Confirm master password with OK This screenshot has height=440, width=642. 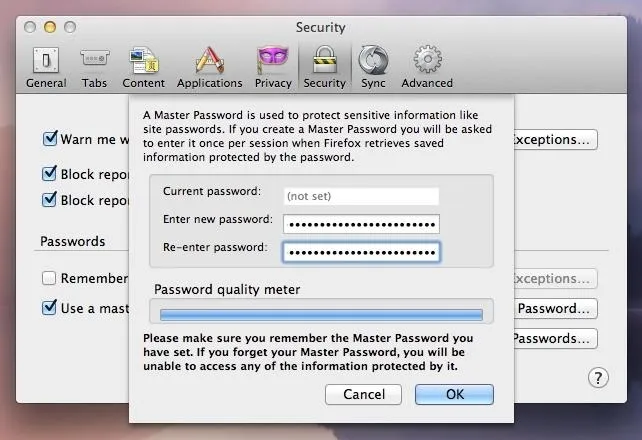tap(454, 394)
